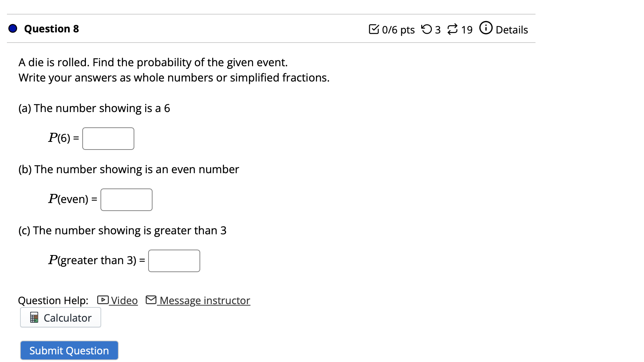Submit the question with Submit Question button
The width and height of the screenshot is (644, 362).
point(69,350)
